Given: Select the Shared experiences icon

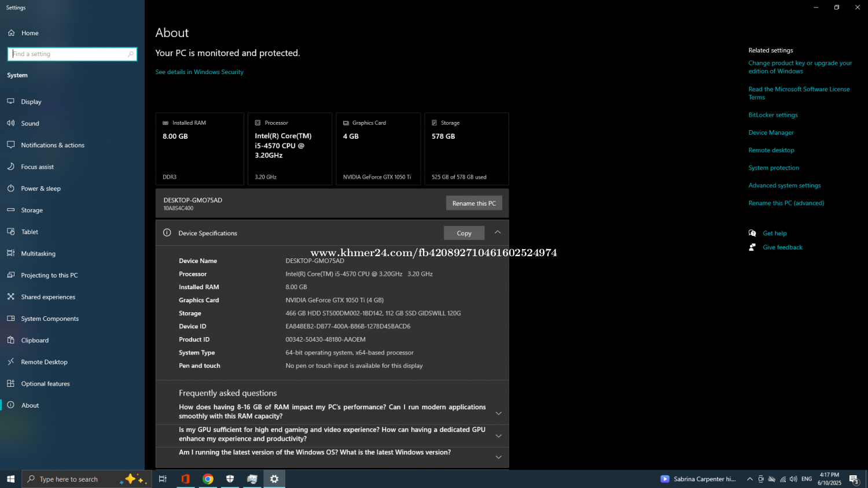Looking at the screenshot, I should [11, 297].
